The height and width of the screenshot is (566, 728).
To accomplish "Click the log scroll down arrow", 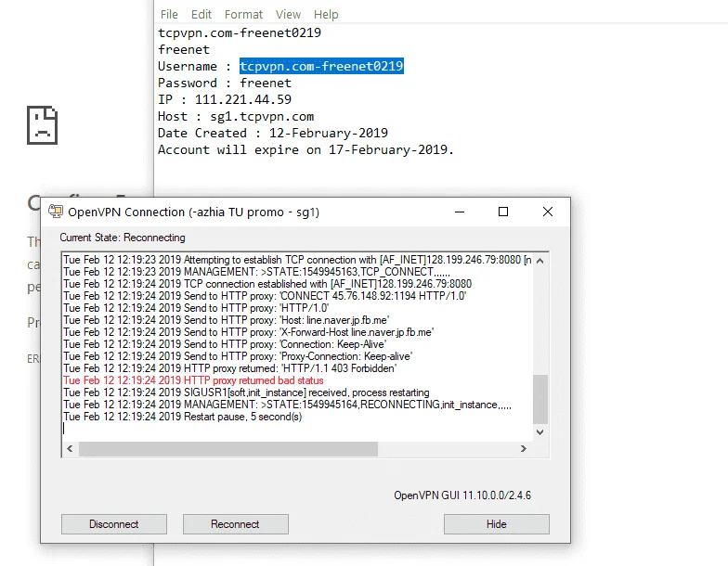I will pos(540,432).
